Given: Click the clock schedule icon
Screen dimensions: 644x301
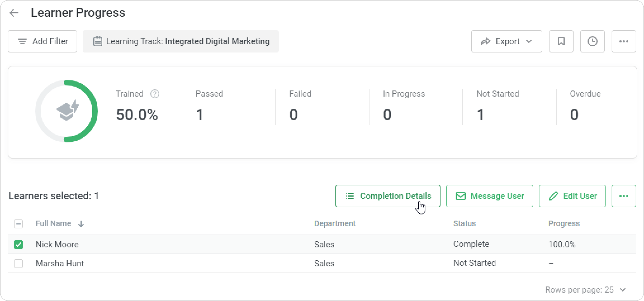Looking at the screenshot, I should click(592, 41).
